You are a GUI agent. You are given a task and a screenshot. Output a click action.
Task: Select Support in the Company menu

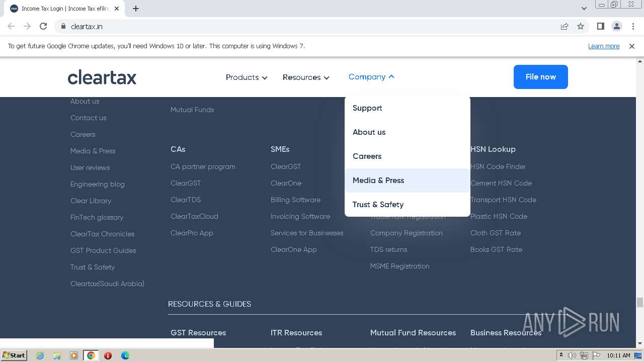(x=408, y=108)
